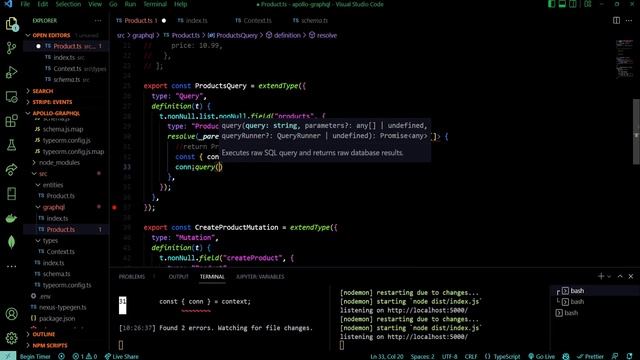The height and width of the screenshot is (360, 640).
Task: Open terminal launch profile dropdown arrow
Action: pyautogui.click(x=609, y=276)
